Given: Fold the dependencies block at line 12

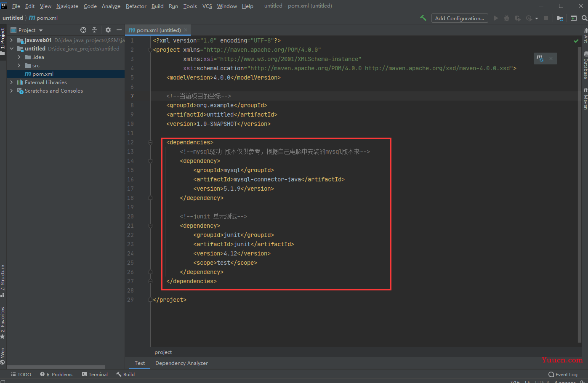Looking at the screenshot, I should tap(150, 143).
